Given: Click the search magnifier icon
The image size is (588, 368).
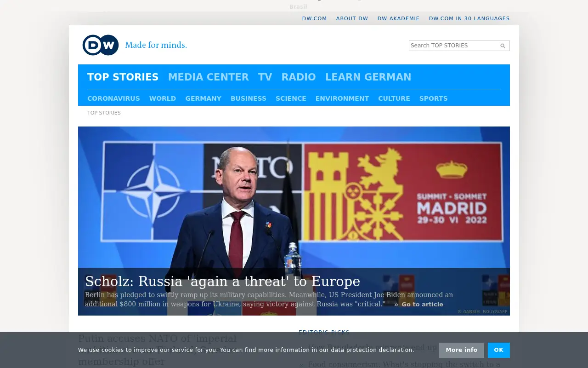Looking at the screenshot, I should [503, 46].
